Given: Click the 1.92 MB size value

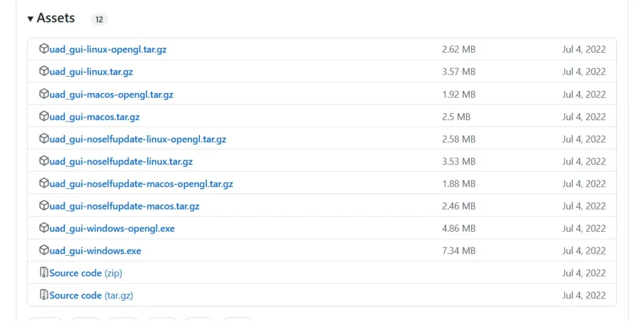Looking at the screenshot, I should click(458, 94).
